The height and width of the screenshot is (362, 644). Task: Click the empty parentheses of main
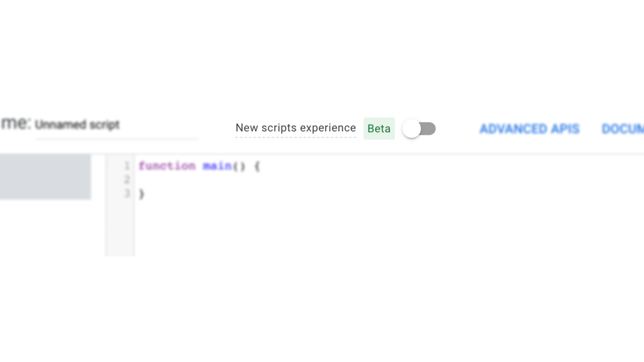[239, 166]
